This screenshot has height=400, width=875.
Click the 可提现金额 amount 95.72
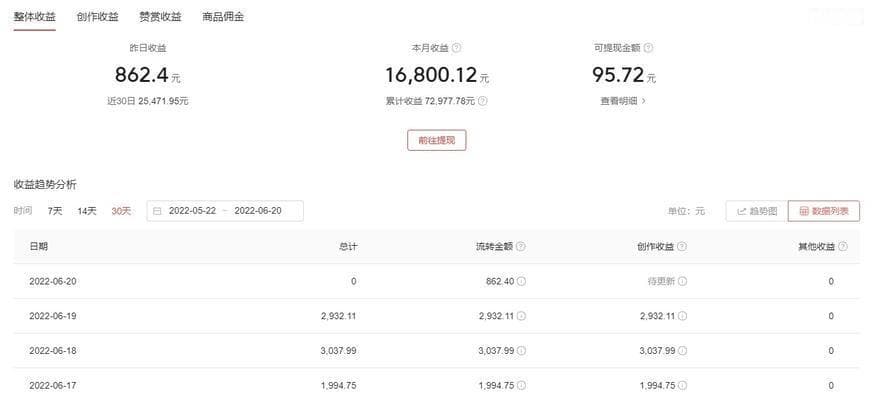[x=618, y=75]
